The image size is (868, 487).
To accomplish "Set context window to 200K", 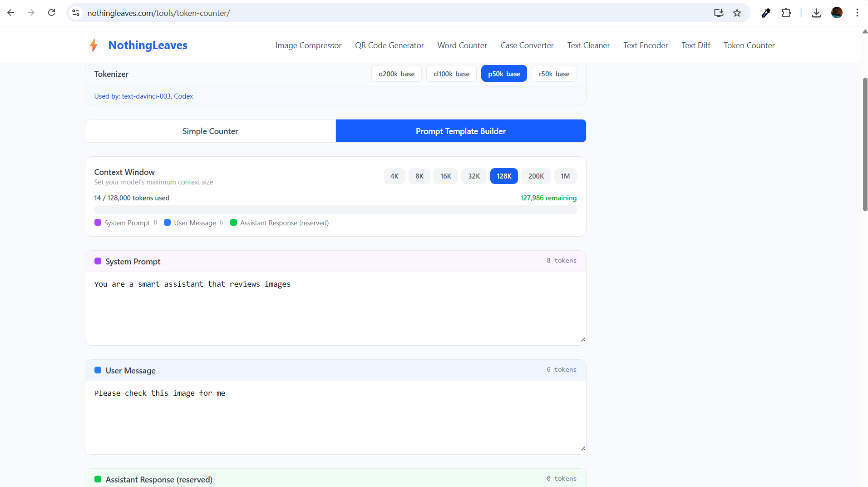I will pyautogui.click(x=536, y=176).
